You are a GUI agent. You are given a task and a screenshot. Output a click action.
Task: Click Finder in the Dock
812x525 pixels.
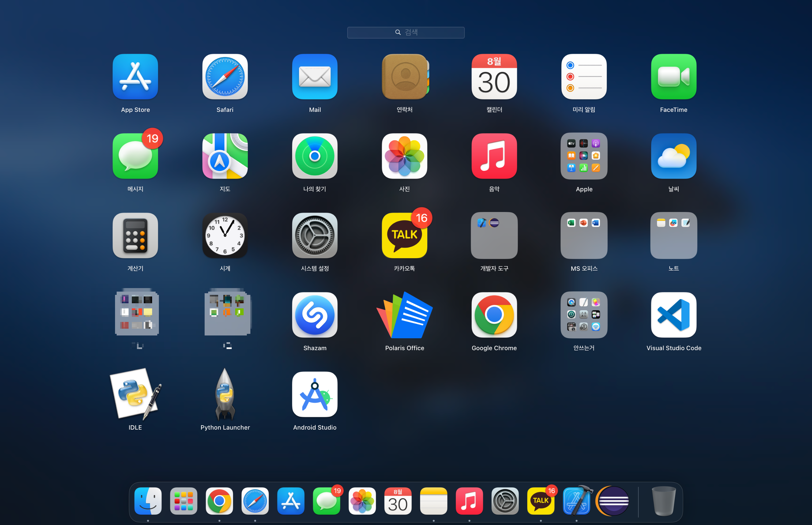pos(148,501)
